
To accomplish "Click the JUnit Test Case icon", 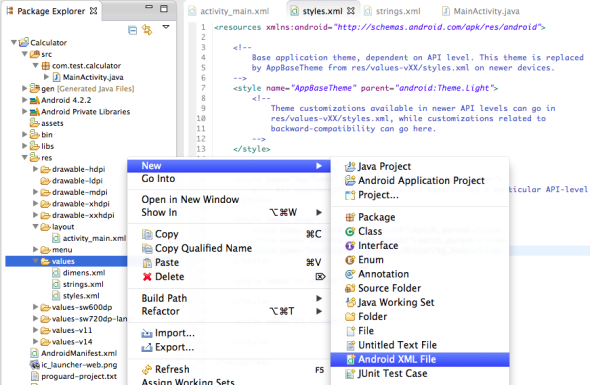I will coord(350,374).
